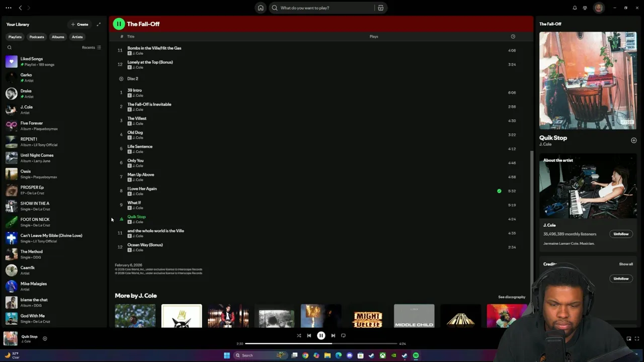644x362 pixels.
Task: Seek within the song progress bar
Action: click(x=321, y=344)
